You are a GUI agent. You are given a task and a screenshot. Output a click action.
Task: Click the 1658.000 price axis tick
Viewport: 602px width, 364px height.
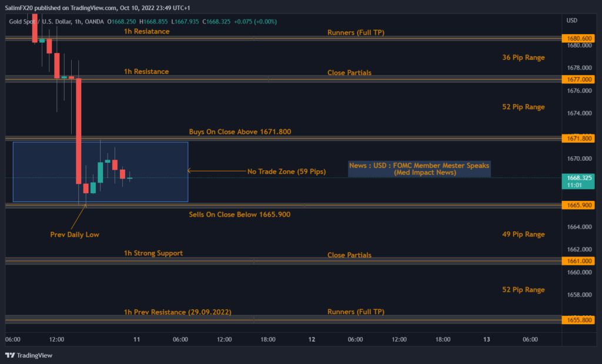(579, 295)
